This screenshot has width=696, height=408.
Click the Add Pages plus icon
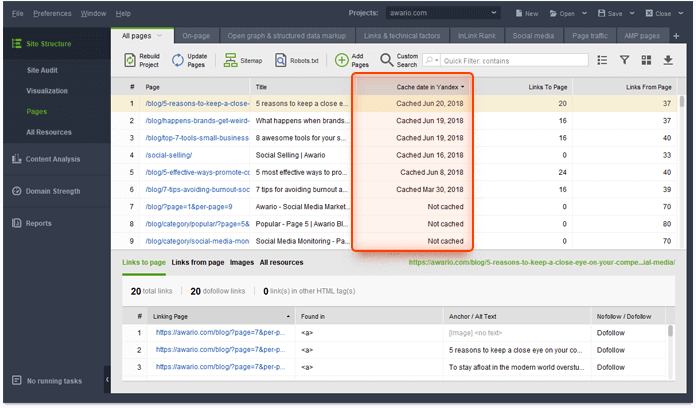[x=341, y=60]
